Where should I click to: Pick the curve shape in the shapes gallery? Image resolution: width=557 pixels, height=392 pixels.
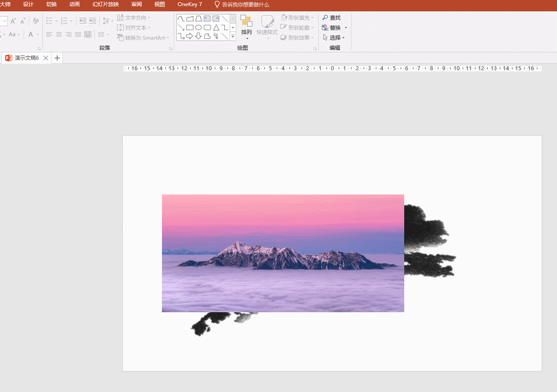coord(181,19)
